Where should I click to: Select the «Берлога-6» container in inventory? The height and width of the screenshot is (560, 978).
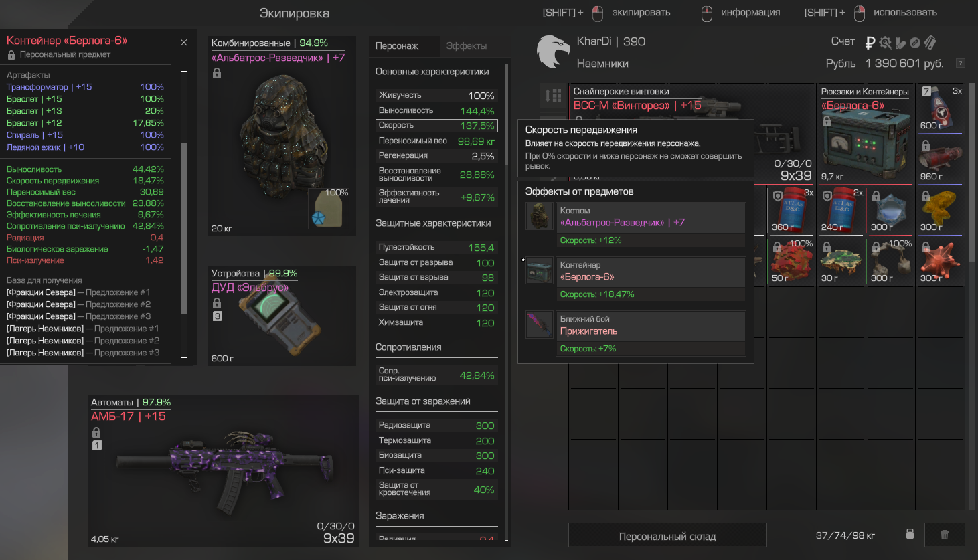coord(865,134)
